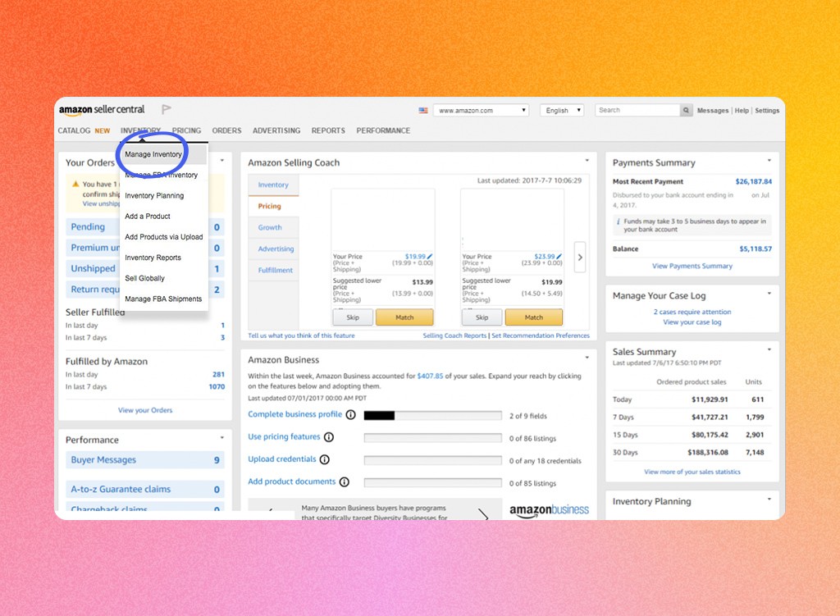The width and height of the screenshot is (840, 616).
Task: Open the Advertising menu
Action: [x=276, y=130]
